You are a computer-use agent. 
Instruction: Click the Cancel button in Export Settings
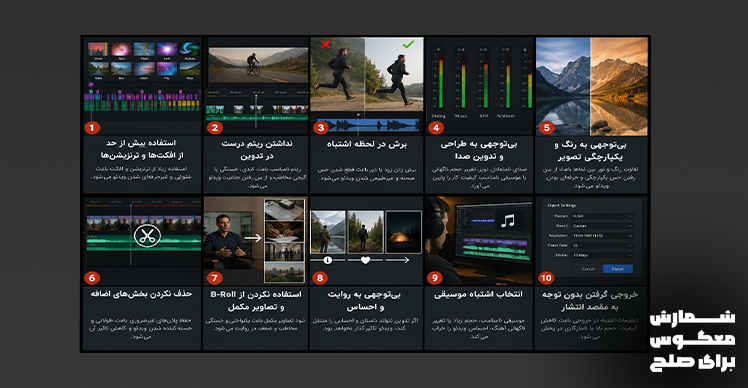pyautogui.click(x=589, y=269)
